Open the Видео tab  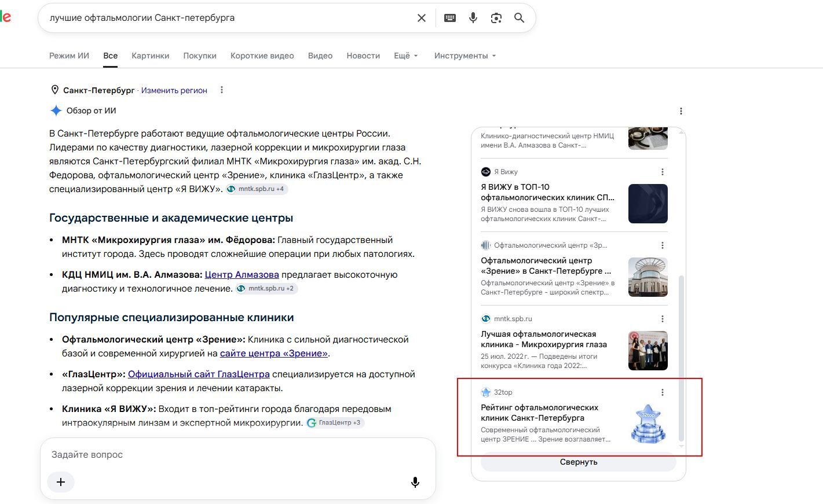click(x=320, y=56)
